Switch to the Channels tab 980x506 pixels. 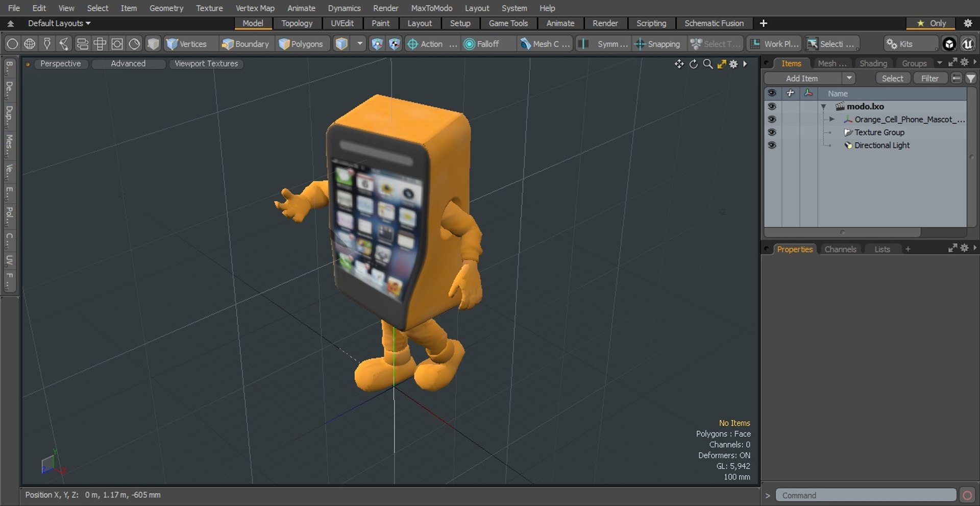click(840, 249)
